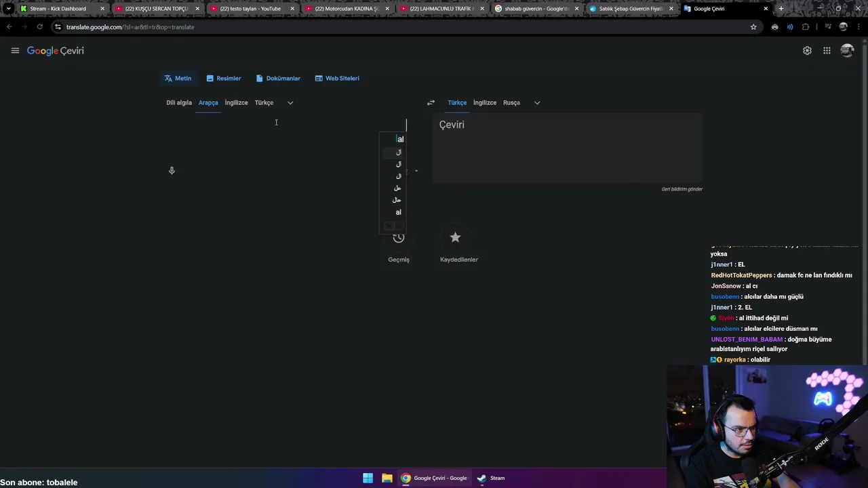Focus Google Çeviri Chrome taskbar button
This screenshot has height=488, width=868.
[434, 478]
